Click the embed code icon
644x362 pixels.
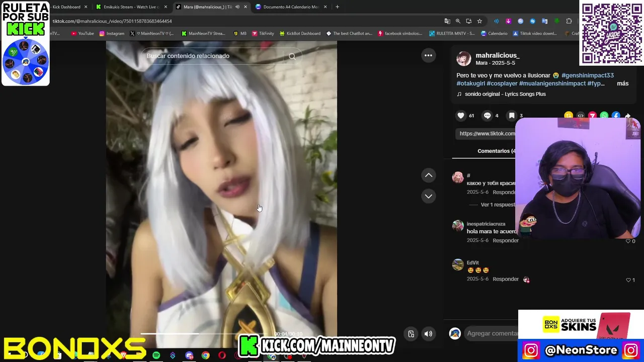coord(581,116)
